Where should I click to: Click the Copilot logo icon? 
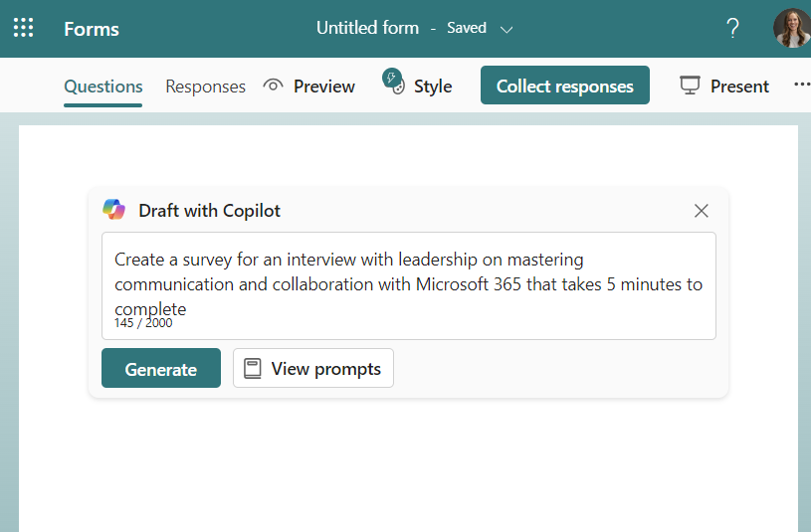[x=113, y=210]
